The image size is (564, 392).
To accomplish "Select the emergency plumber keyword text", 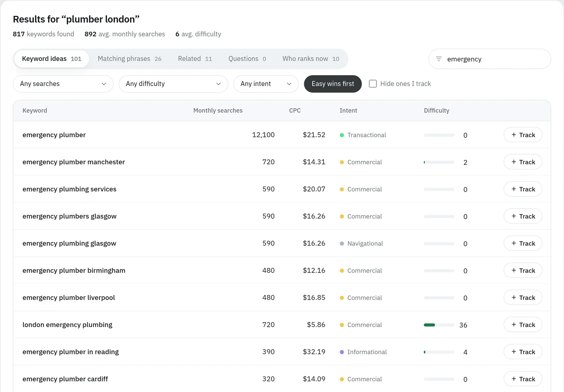I will tap(54, 135).
